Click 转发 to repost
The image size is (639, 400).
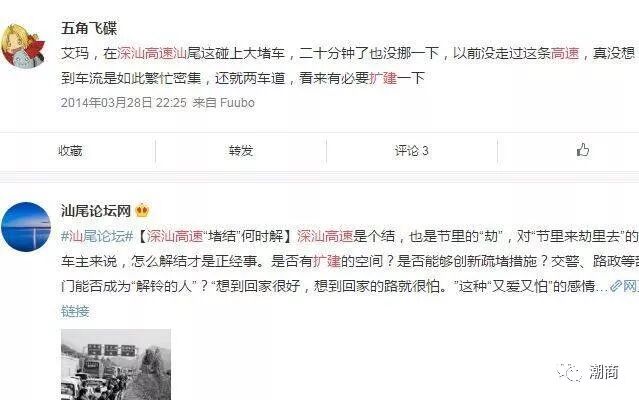pyautogui.click(x=241, y=151)
